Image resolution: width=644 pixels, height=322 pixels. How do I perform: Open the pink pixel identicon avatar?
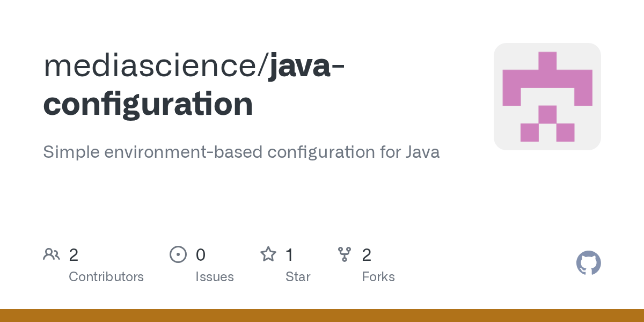(x=547, y=97)
